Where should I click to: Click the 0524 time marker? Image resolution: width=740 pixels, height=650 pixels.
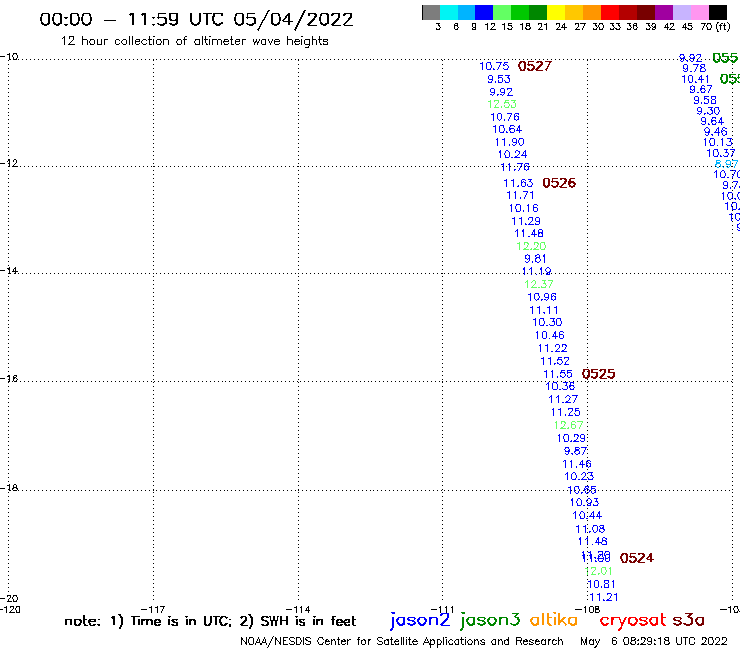pos(637,558)
